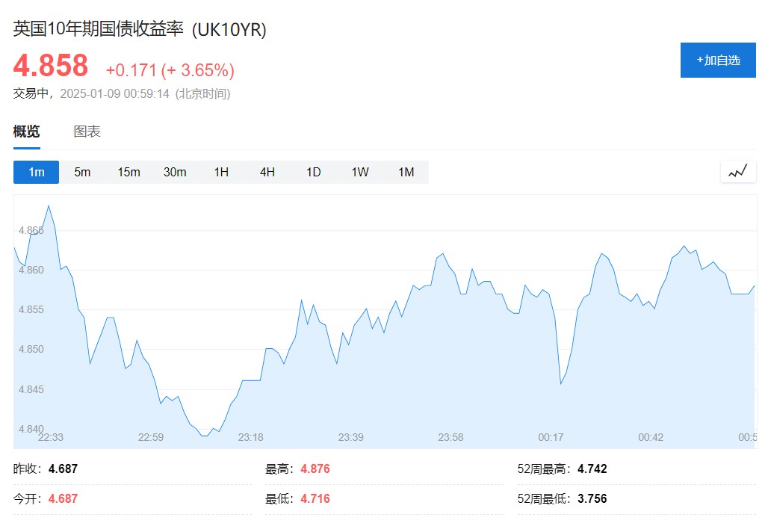Switch chart to the 15m interval

pyautogui.click(x=128, y=173)
